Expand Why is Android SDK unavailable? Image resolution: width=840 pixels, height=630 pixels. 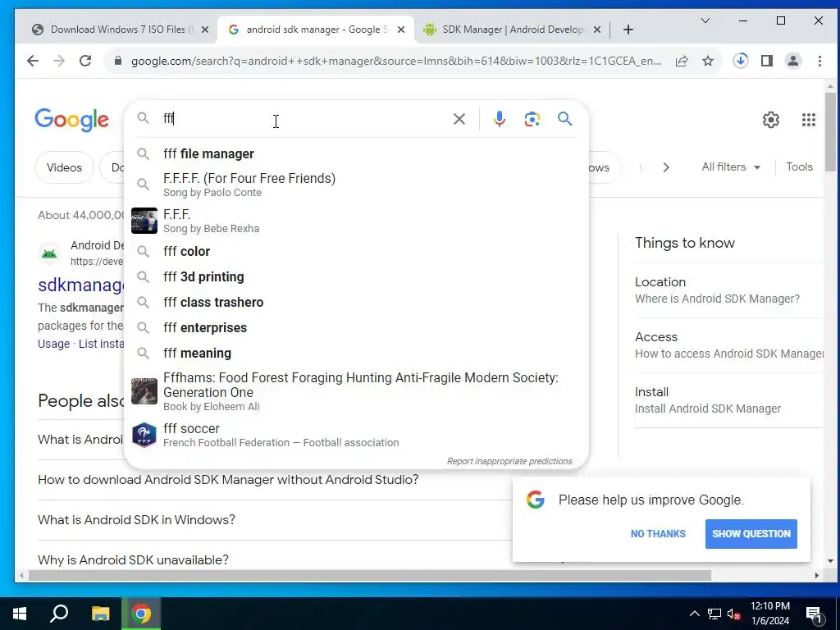pos(134,559)
